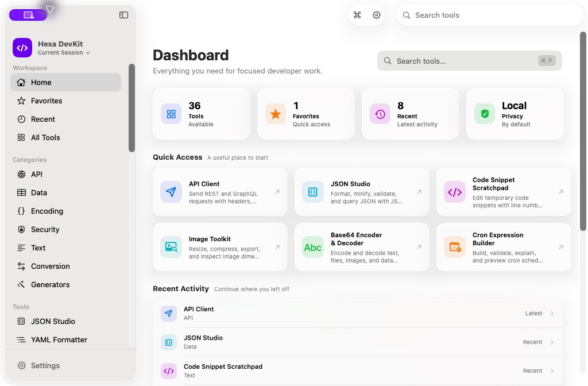Click the Dashboard Search tools... box
This screenshot has height=386, width=588.
click(x=470, y=61)
